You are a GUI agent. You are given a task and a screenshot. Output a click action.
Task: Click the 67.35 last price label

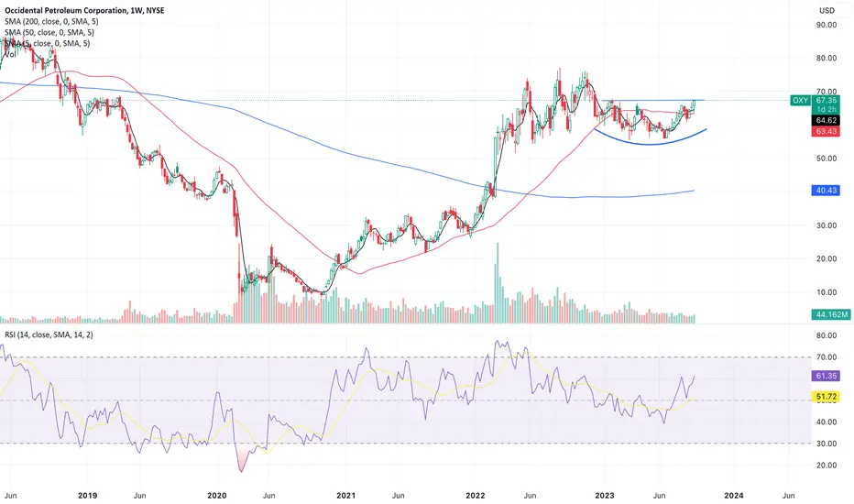click(x=827, y=100)
